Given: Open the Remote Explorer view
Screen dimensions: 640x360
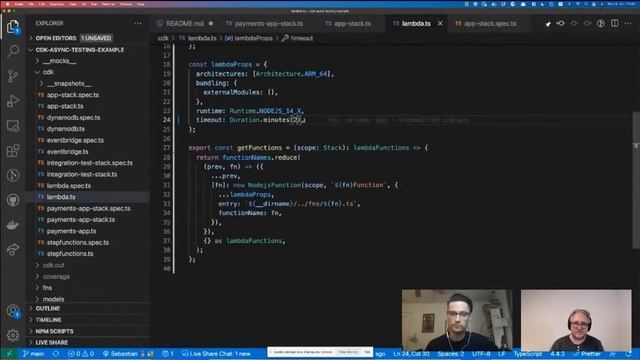Looking at the screenshot, I should pos(13,126).
